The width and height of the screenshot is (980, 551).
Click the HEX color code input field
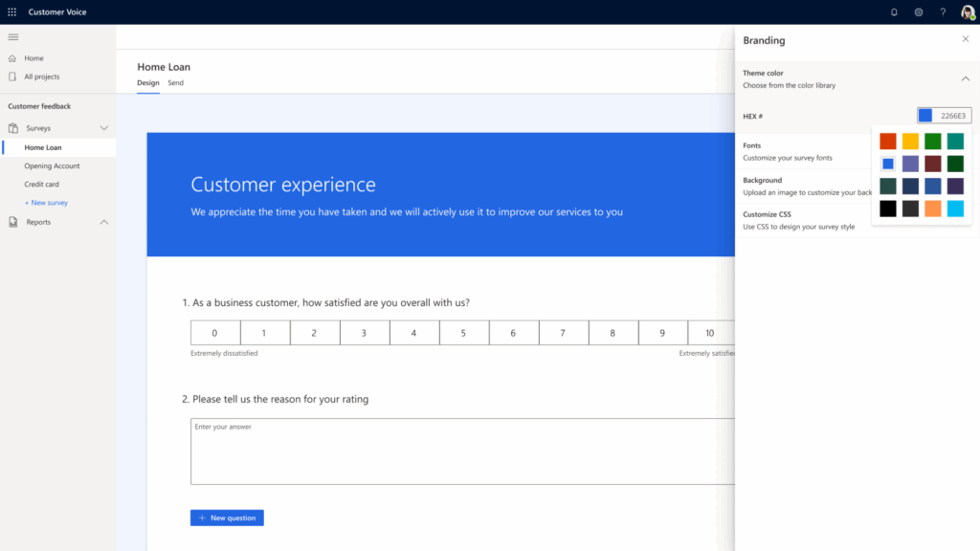[x=953, y=116]
